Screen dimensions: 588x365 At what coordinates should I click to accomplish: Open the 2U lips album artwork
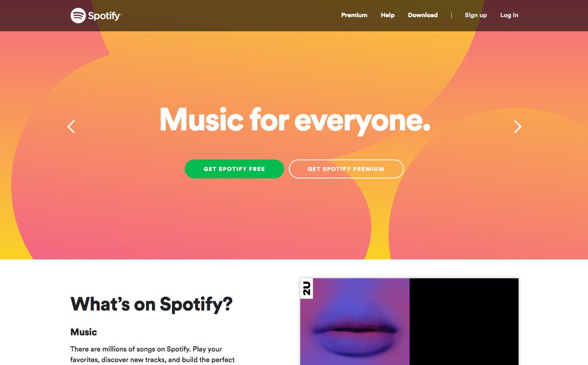point(355,322)
